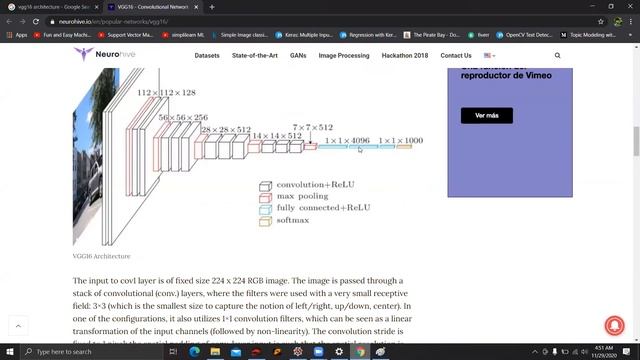Viewport: 640px width, 360px height.
Task: Click the scroll-to-top arrow button
Action: (x=18, y=326)
